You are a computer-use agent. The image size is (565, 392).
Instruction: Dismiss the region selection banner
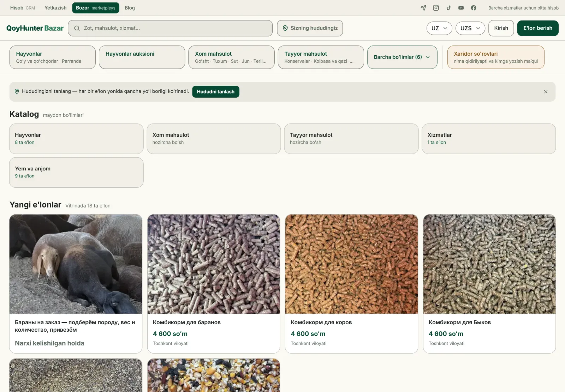tap(546, 92)
